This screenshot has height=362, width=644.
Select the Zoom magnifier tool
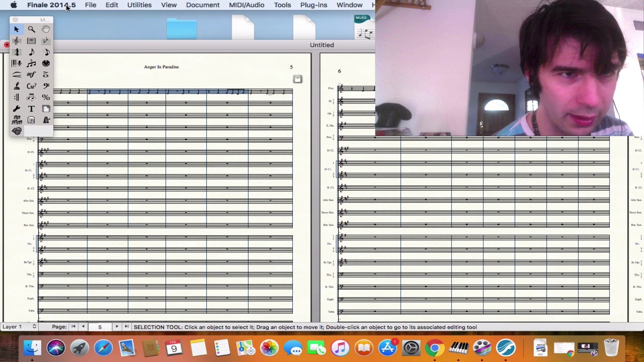31,30
